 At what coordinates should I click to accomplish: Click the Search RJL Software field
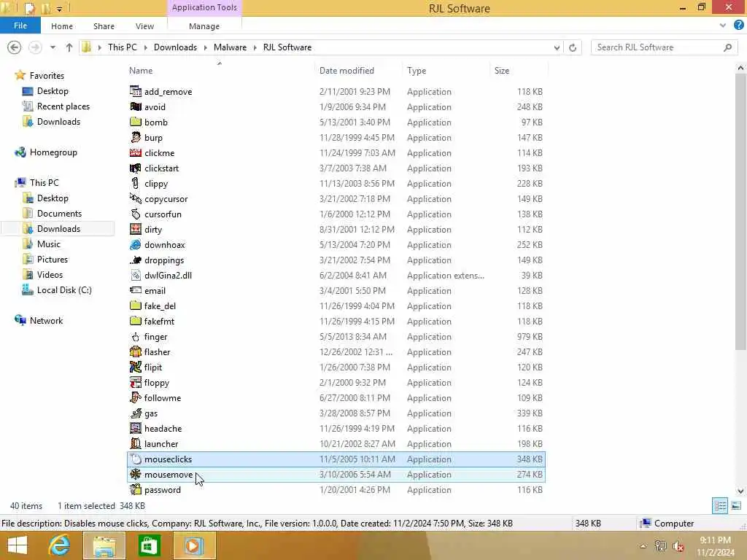664,47
